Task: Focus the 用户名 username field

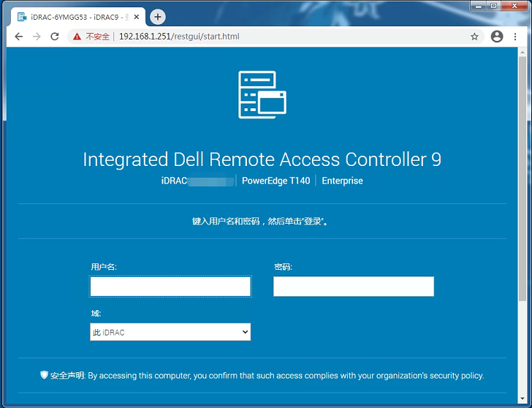Action: 170,287
